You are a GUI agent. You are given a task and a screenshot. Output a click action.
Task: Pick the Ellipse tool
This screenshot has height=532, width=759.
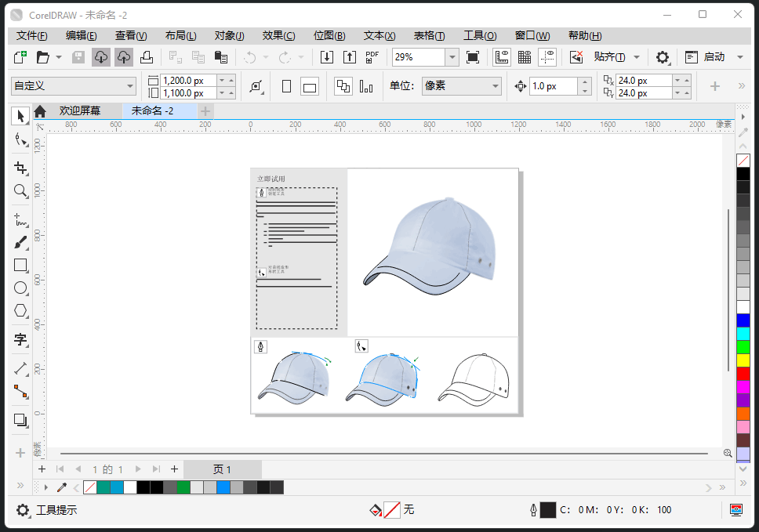point(20,288)
